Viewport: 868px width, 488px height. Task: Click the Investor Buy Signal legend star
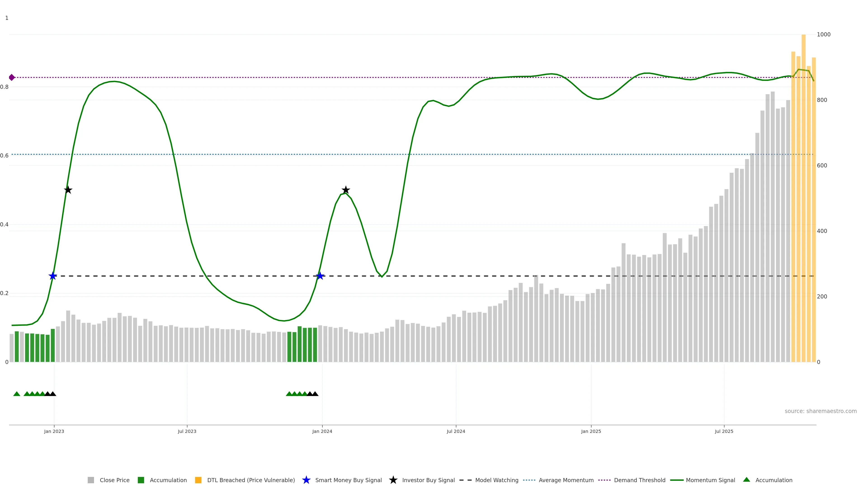(393, 480)
